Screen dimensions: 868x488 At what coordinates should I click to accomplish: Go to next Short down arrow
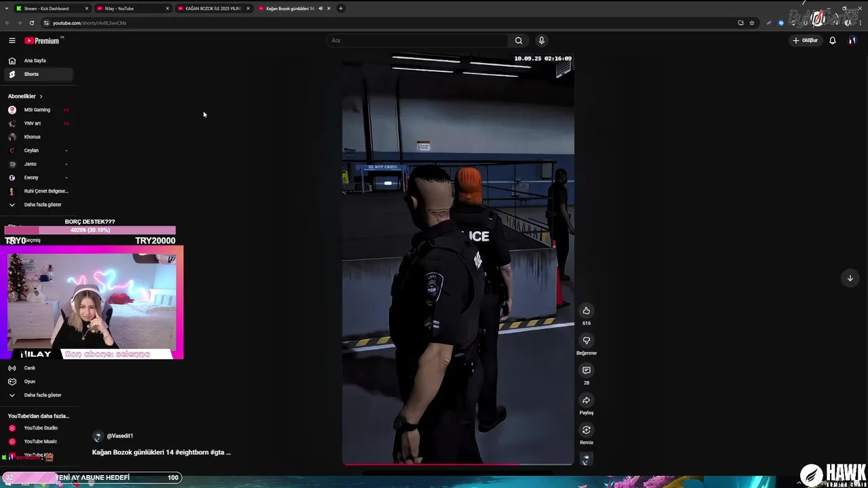[850, 278]
